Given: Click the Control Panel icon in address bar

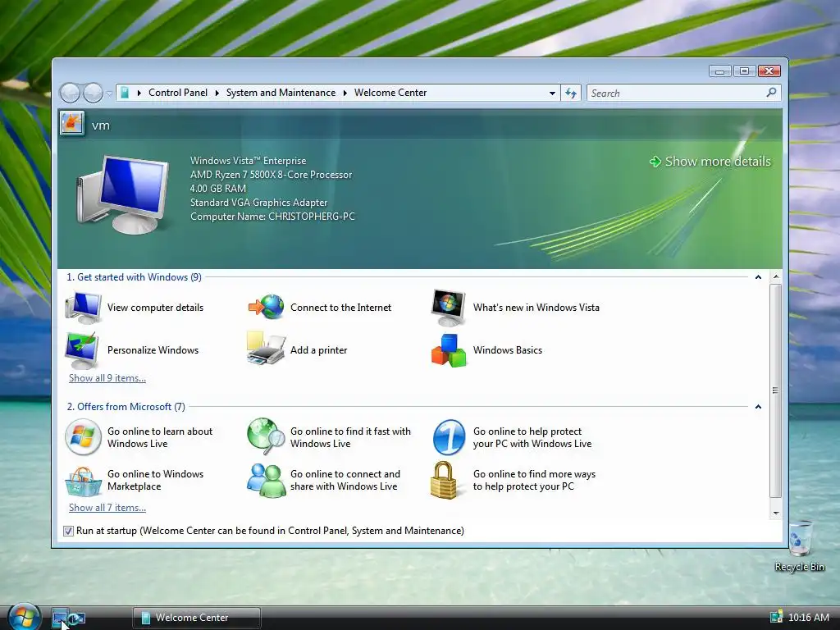Looking at the screenshot, I should [x=125, y=93].
